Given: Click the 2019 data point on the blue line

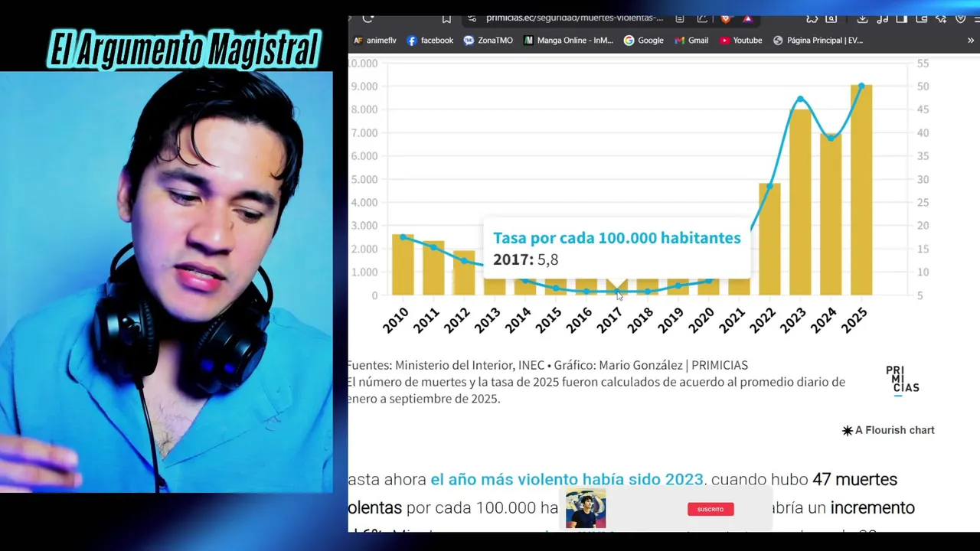Looking at the screenshot, I should pyautogui.click(x=678, y=286).
